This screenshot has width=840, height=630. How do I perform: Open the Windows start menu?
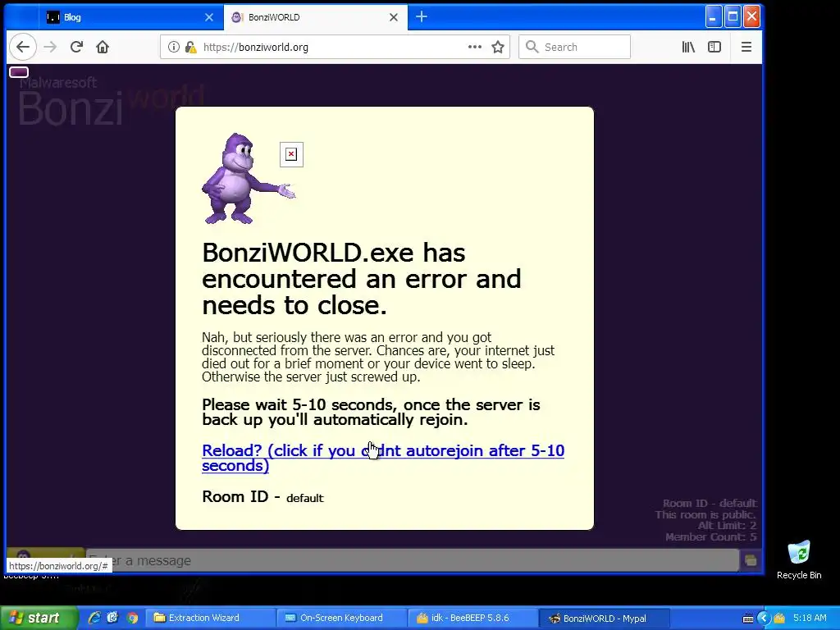point(39,618)
